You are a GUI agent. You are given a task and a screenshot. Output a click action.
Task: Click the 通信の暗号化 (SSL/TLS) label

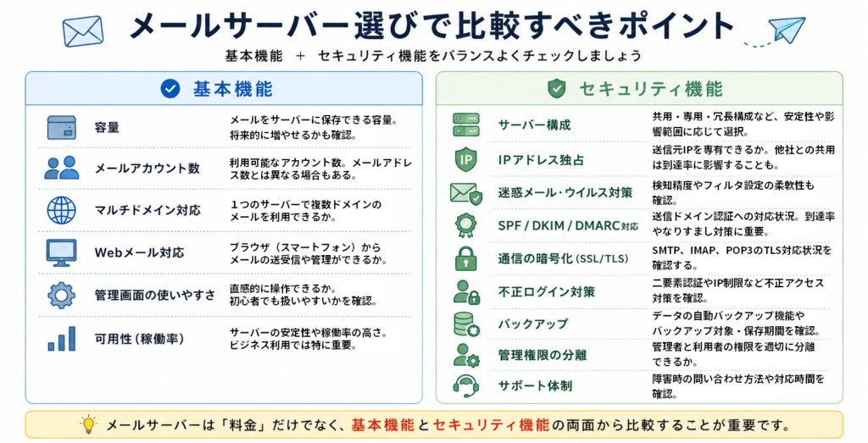(x=563, y=259)
